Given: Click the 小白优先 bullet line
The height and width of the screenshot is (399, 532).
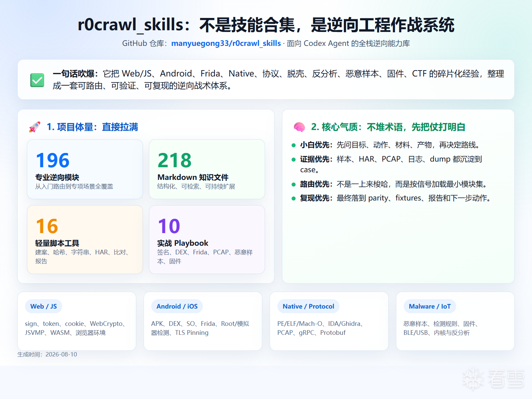Looking at the screenshot, I should (390, 145).
